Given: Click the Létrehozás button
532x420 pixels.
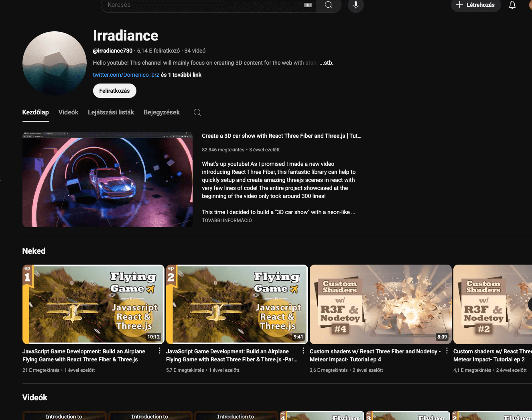Looking at the screenshot, I should coord(476,5).
